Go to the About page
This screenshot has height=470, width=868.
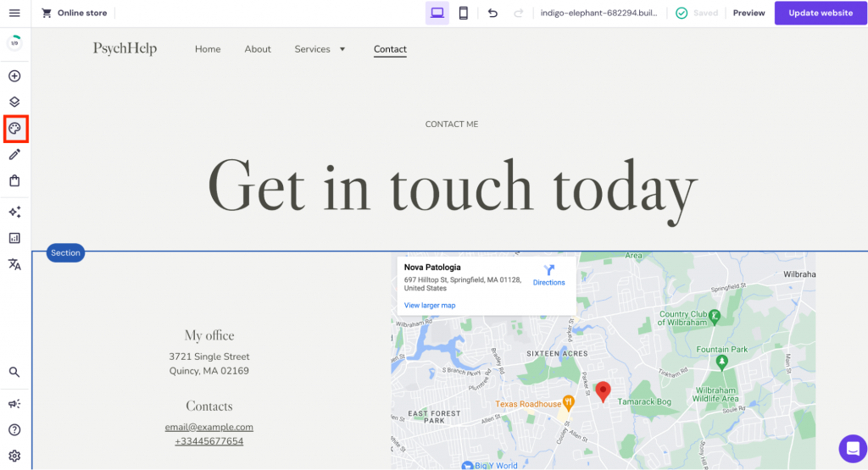258,49
